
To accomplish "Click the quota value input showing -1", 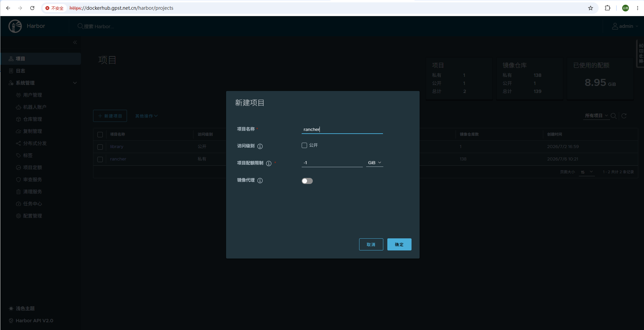I will [x=332, y=163].
